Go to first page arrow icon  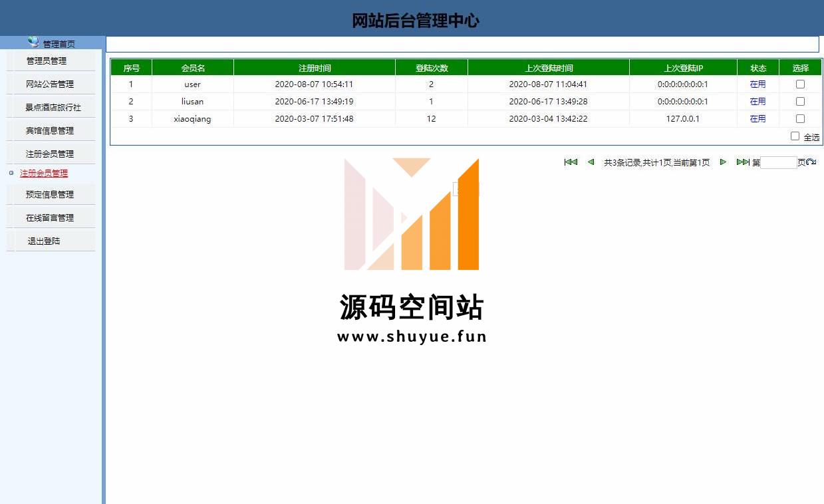tap(571, 162)
